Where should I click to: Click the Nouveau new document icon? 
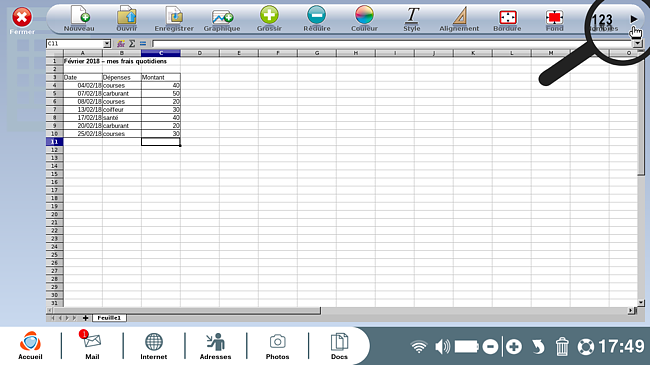[79, 19]
